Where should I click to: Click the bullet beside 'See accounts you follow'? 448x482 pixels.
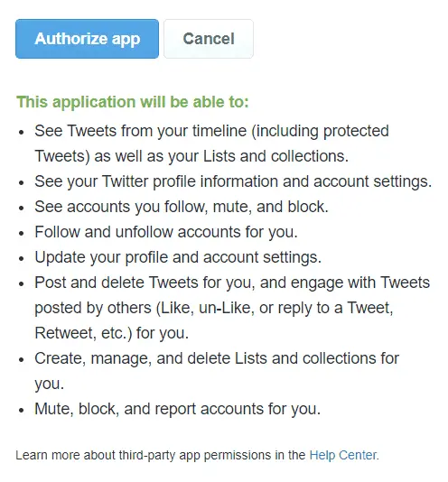(22, 208)
